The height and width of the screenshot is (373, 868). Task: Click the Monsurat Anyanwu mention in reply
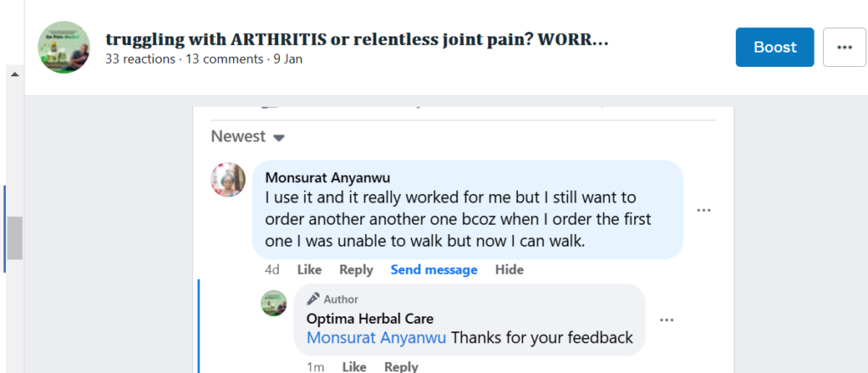[x=376, y=337]
